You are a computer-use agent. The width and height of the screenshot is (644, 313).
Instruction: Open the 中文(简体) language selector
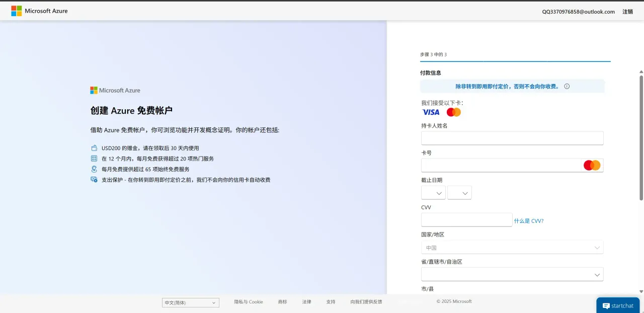191,302
